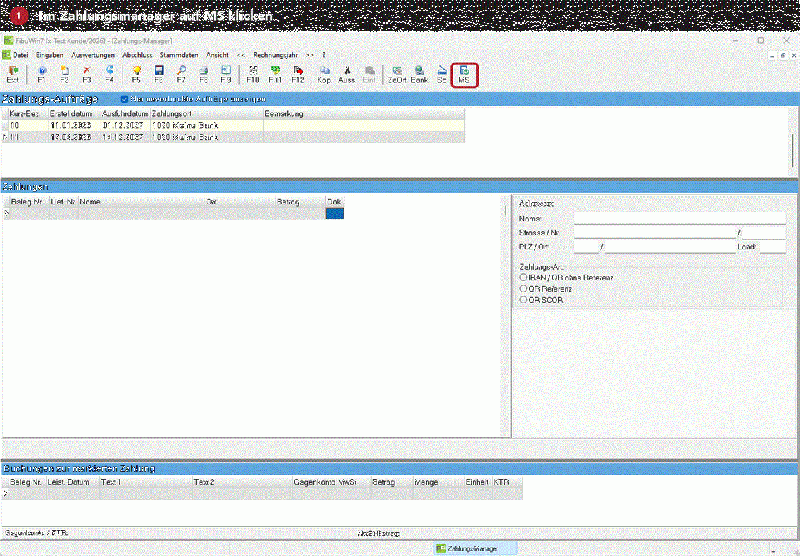Select the IBAN / QR ohne Referenz radio button
This screenshot has height=556, width=800.
click(x=523, y=277)
